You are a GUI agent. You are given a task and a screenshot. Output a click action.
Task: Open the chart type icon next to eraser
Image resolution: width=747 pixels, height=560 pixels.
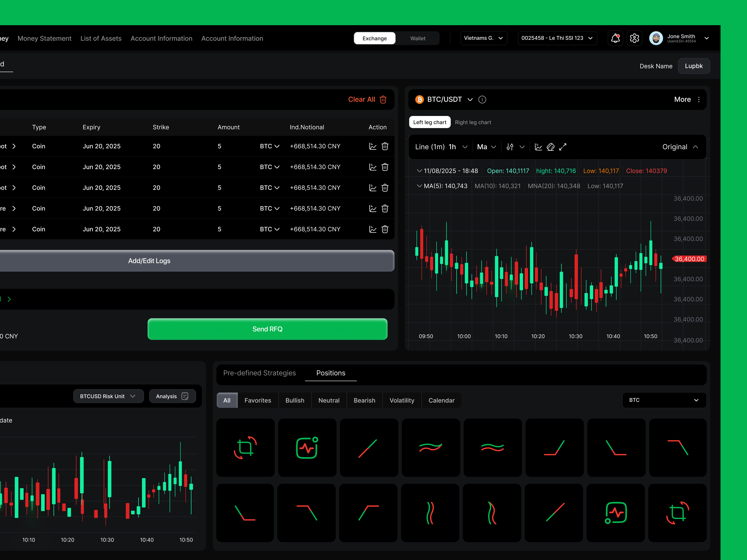(x=538, y=147)
